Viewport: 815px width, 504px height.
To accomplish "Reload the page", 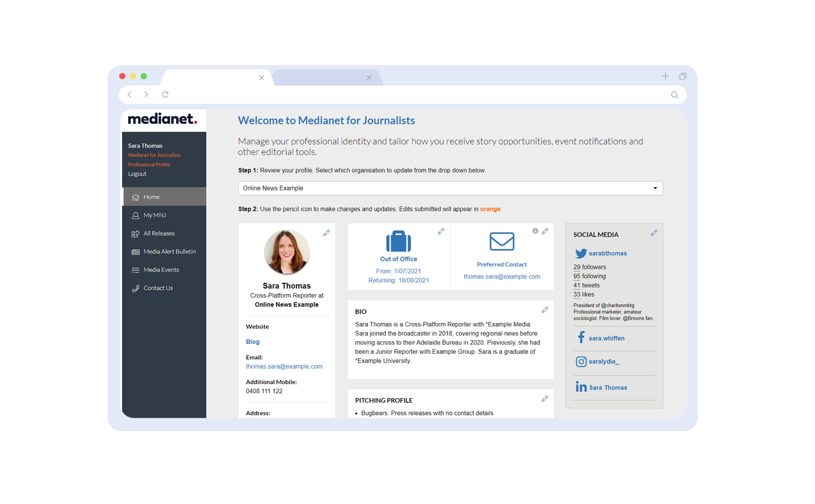I will point(165,94).
